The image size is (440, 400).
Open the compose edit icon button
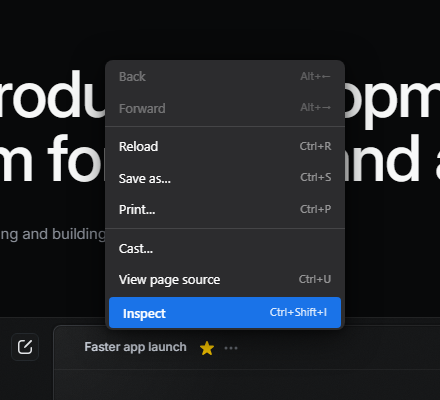click(x=25, y=347)
